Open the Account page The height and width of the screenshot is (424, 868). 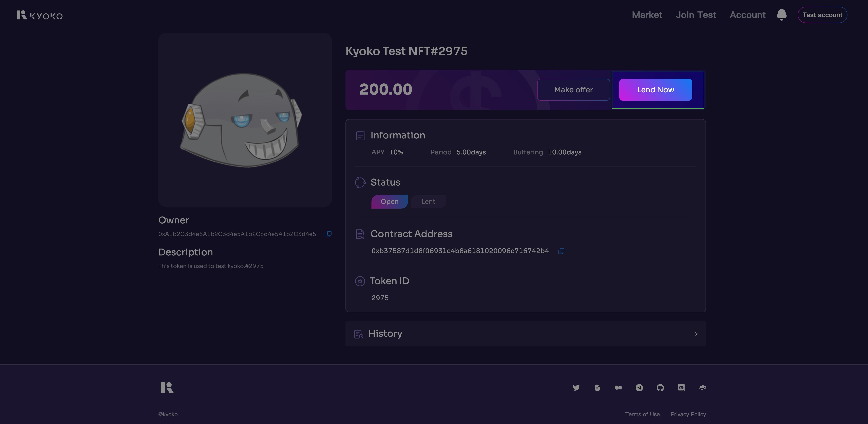[747, 15]
